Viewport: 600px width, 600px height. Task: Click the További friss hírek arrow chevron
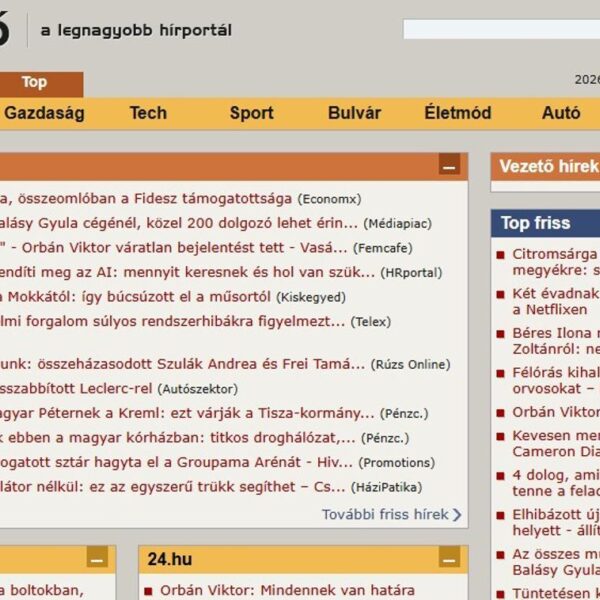457,515
